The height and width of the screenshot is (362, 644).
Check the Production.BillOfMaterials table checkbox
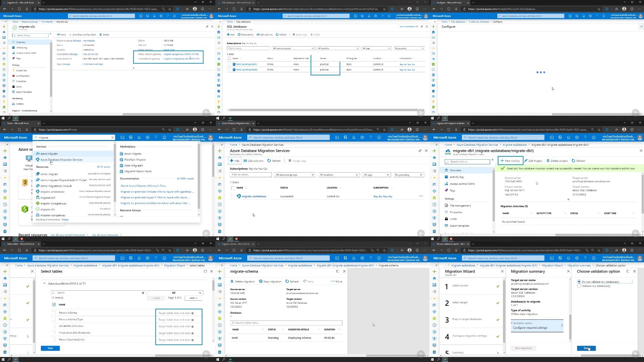coord(54,333)
